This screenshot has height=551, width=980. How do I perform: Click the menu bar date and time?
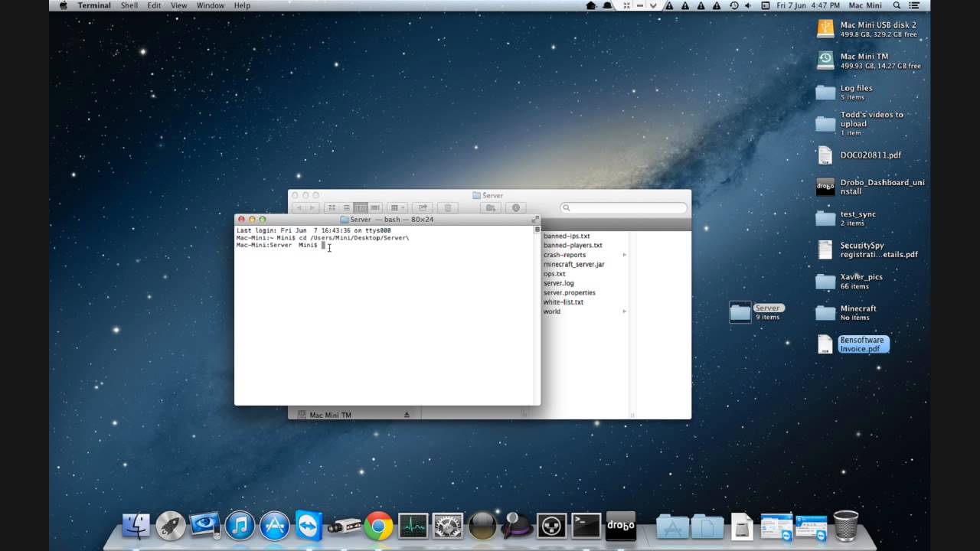pyautogui.click(x=808, y=5)
